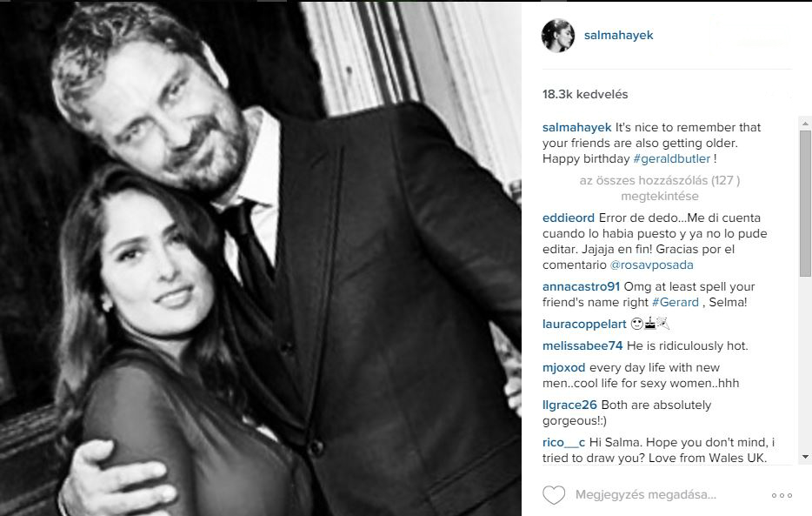Open rico__c commenter profile

coord(563,442)
